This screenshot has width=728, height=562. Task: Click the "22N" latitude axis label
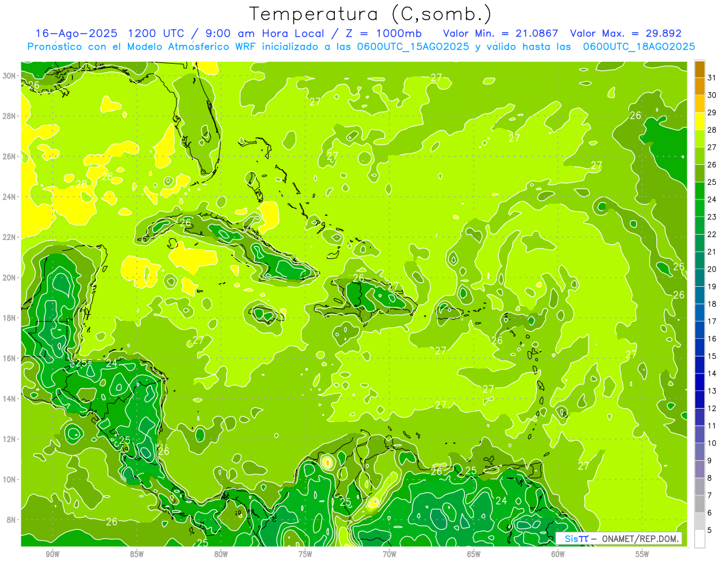click(10, 237)
